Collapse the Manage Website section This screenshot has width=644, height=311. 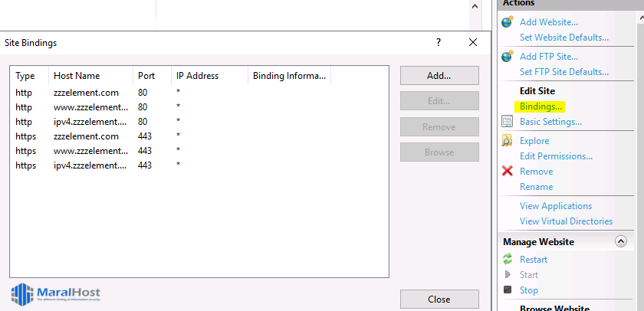pyautogui.click(x=620, y=242)
